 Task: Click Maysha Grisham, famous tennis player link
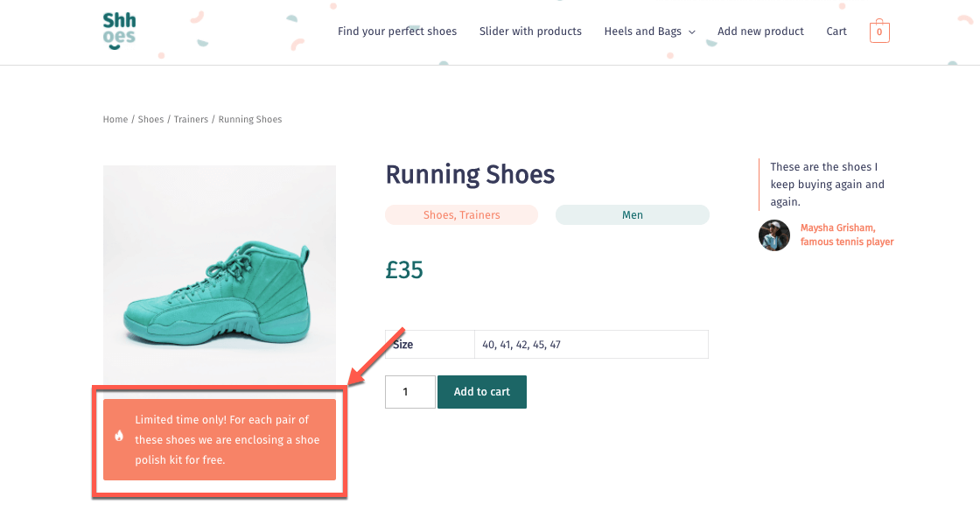point(847,235)
